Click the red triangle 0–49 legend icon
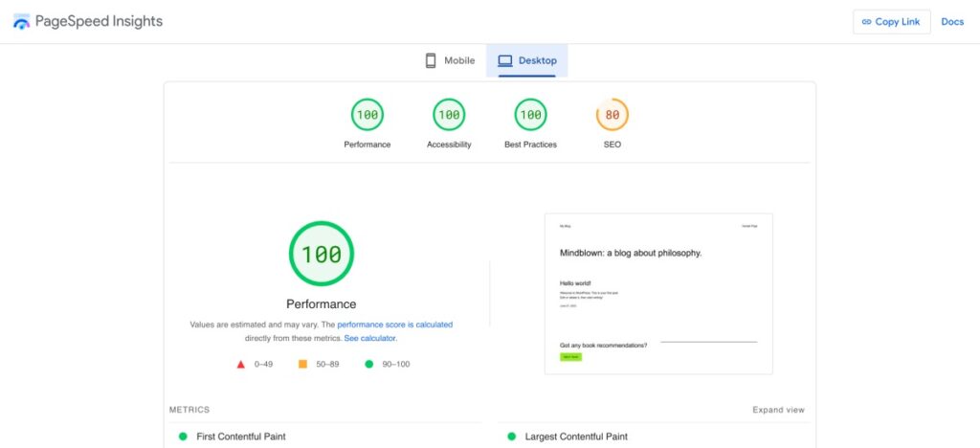Viewport: 980px width, 448px height. (x=241, y=364)
